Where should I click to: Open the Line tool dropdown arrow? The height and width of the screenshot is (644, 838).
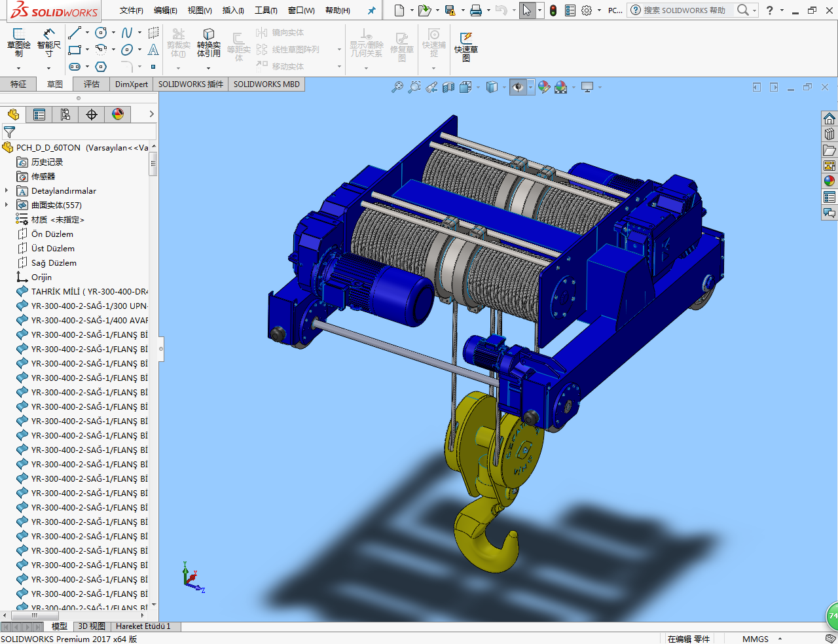pyautogui.click(x=87, y=33)
